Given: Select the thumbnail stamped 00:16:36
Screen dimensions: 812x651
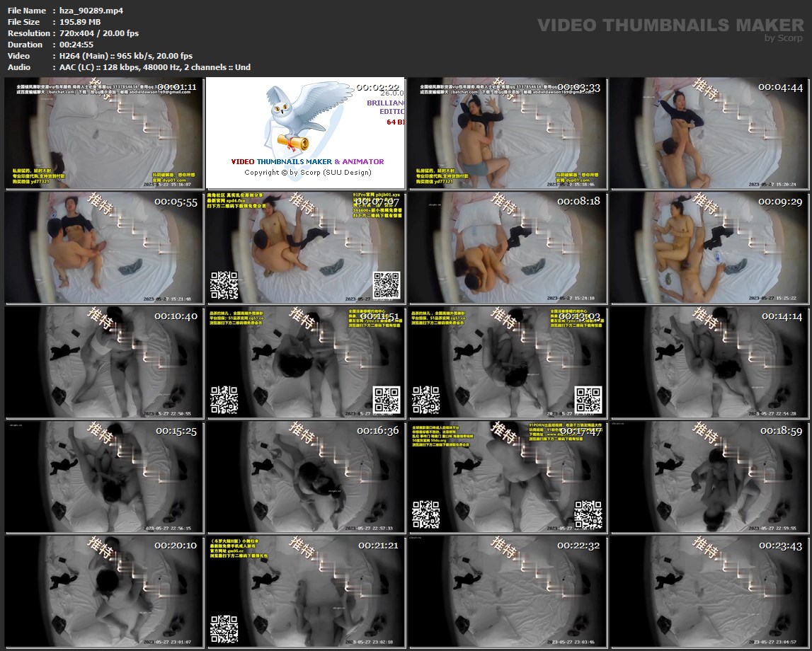Looking at the screenshot, I should click(x=306, y=477).
